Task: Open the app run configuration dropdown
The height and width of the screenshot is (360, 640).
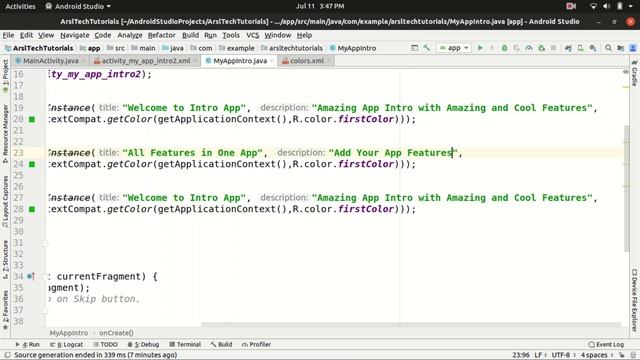Action: click(x=454, y=48)
